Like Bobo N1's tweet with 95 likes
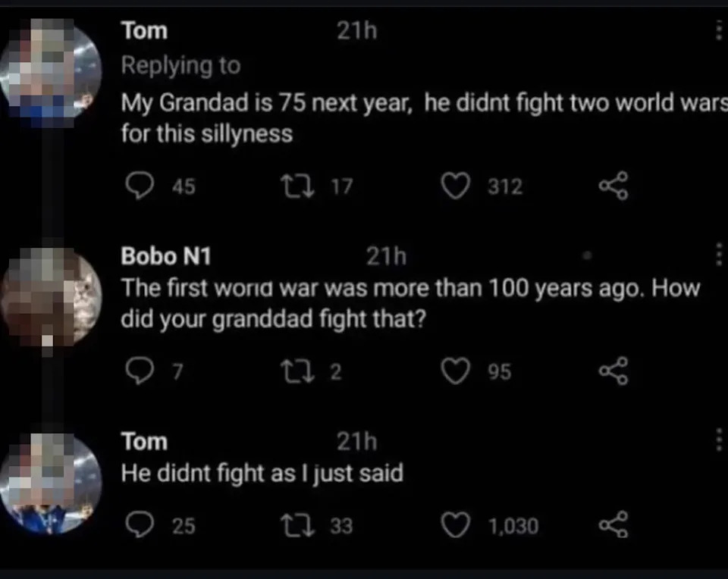The width and height of the screenshot is (728, 579). 455,371
